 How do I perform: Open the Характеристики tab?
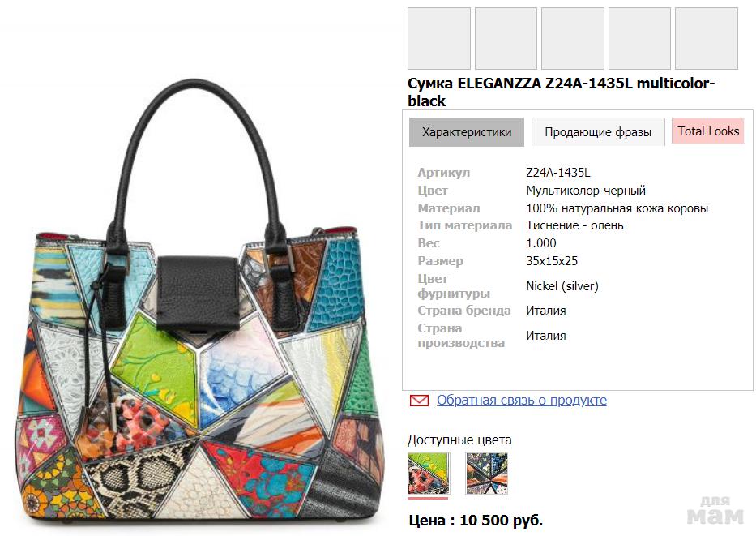click(x=466, y=132)
